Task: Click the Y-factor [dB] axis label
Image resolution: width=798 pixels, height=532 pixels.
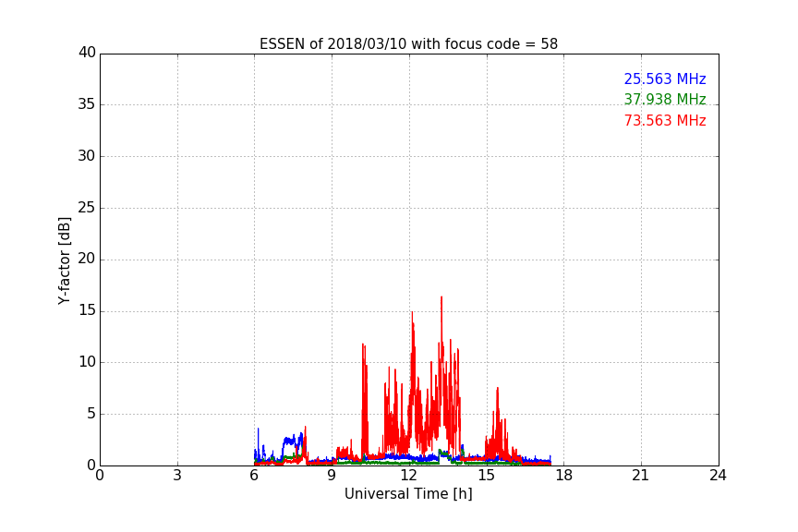Action: pos(64,261)
